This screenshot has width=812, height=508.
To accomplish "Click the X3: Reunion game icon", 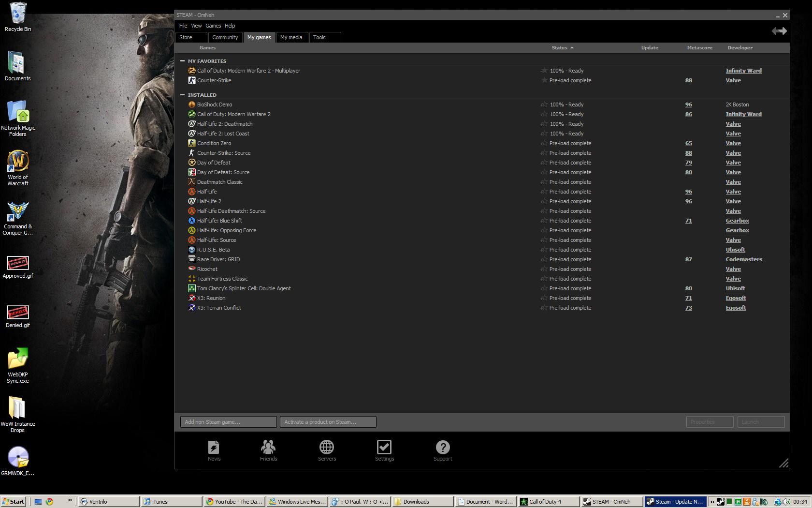I will tap(192, 298).
